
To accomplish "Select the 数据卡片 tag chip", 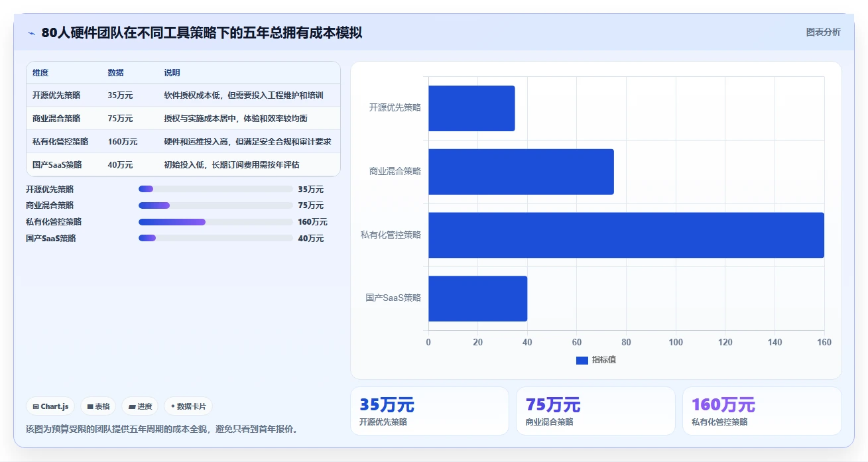I will coord(188,406).
